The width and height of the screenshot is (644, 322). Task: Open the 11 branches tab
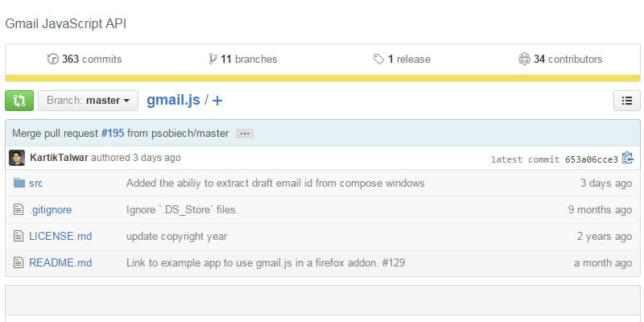242,59
